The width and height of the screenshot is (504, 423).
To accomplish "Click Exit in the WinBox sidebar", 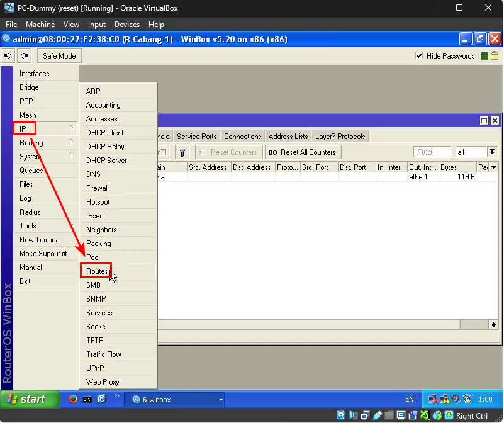I will (46, 281).
